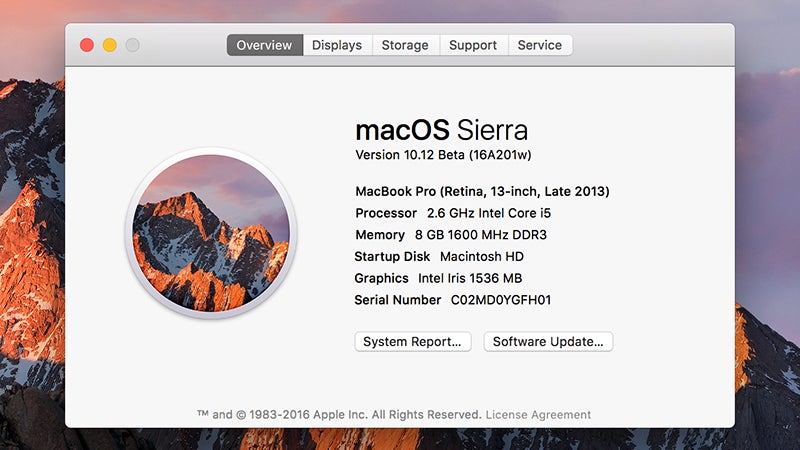Click memory value 8 GB 1600 MHz DDR3
Screen dimensions: 800x450
(481, 235)
